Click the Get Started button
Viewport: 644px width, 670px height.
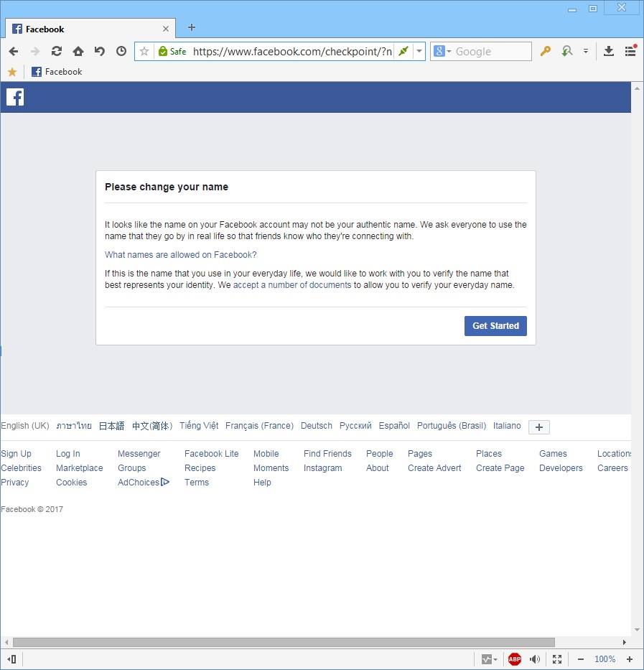coord(495,326)
